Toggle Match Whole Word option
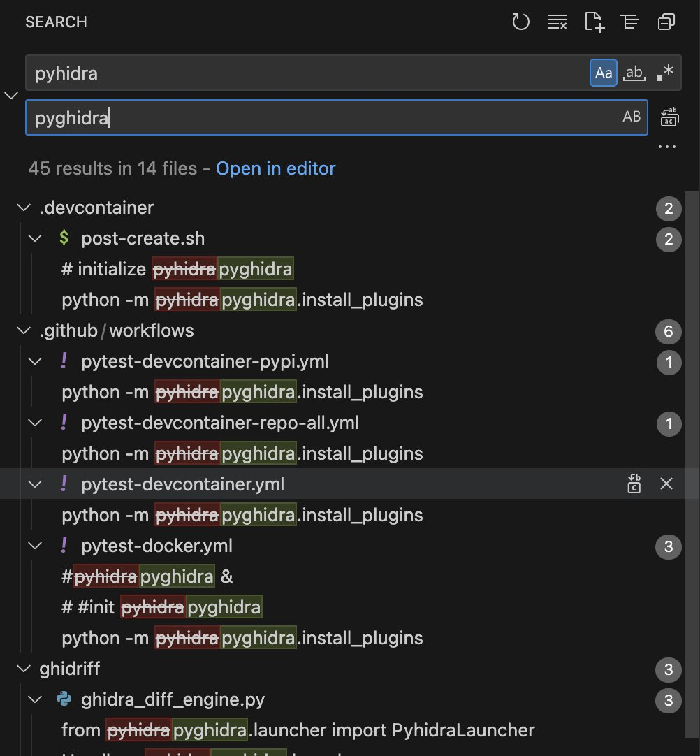Image resolution: width=700 pixels, height=756 pixels. pyautogui.click(x=634, y=73)
